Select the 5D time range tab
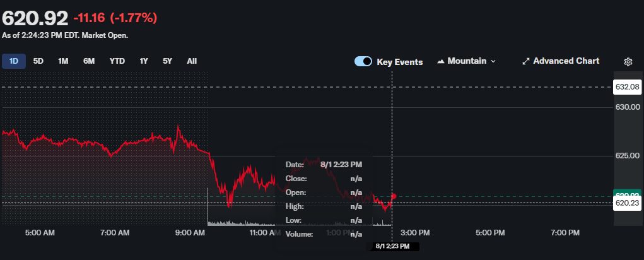This screenshot has width=644, height=260. [38, 61]
